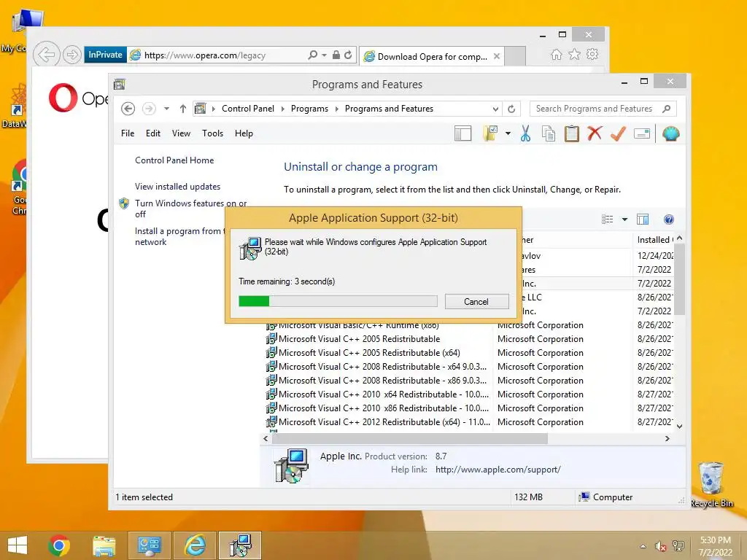
Task: Click the IE Favorites star icon
Action: (x=575, y=55)
